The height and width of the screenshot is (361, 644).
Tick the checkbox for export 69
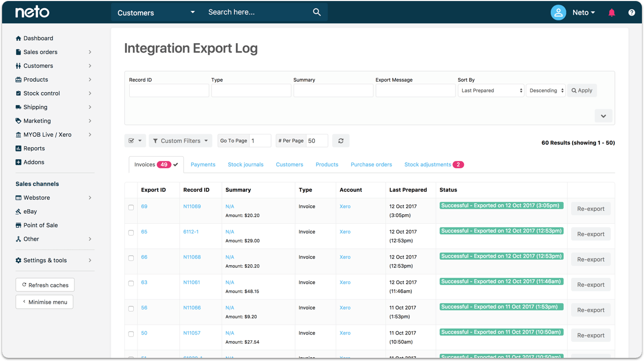click(131, 208)
